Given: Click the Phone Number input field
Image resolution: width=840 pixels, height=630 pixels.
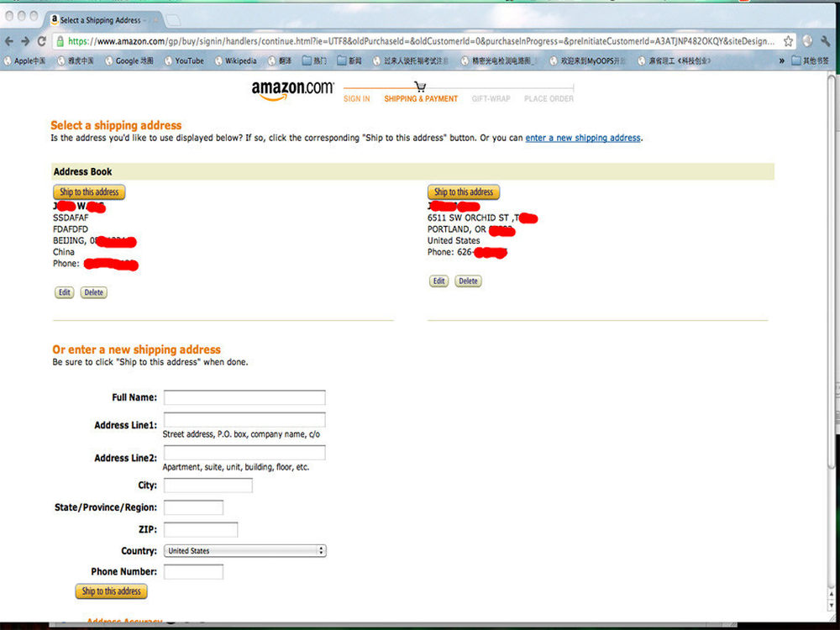Looking at the screenshot, I should point(193,571).
